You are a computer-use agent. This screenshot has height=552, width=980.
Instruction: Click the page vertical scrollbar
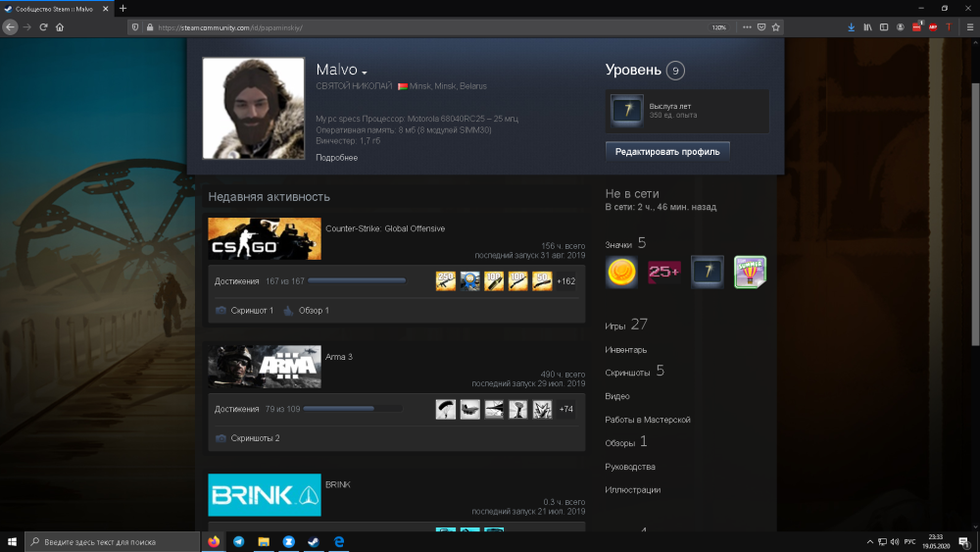click(x=976, y=213)
